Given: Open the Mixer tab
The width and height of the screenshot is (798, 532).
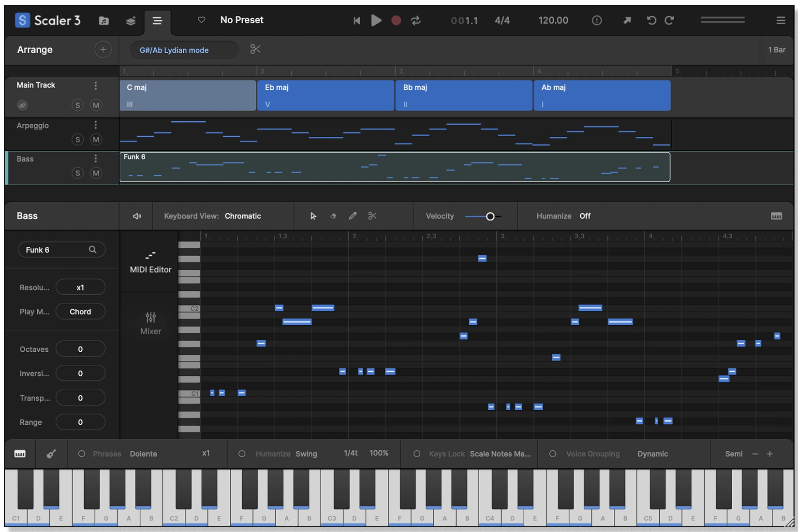Looking at the screenshot, I should coord(150,323).
